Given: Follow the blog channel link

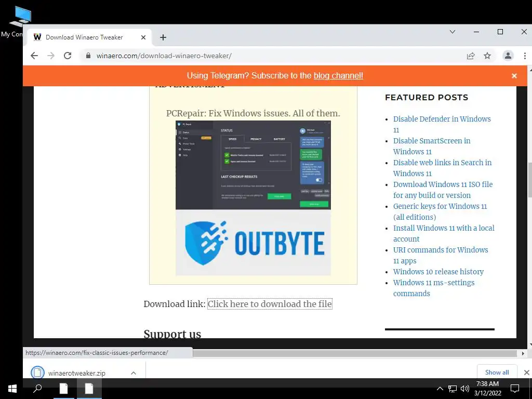Looking at the screenshot, I should [338, 76].
